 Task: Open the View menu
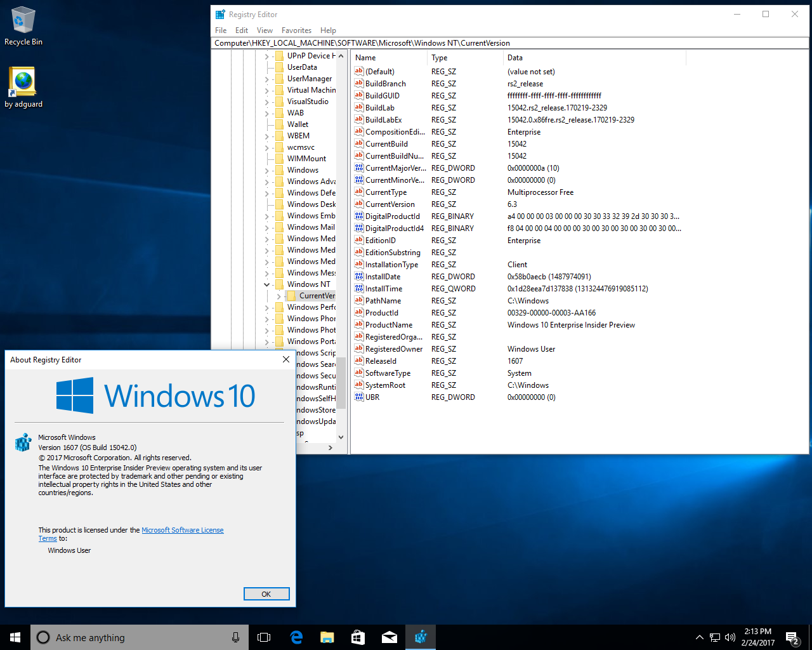tap(265, 30)
